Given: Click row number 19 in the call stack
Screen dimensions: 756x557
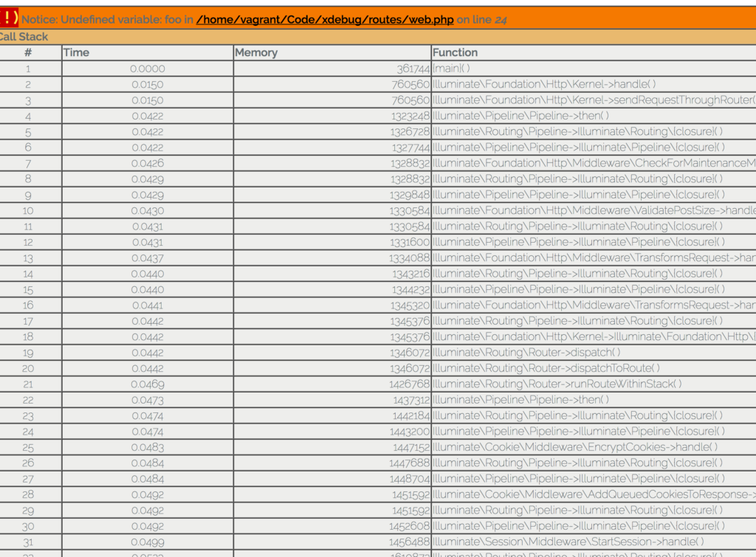Looking at the screenshot, I should pyautogui.click(x=28, y=353).
